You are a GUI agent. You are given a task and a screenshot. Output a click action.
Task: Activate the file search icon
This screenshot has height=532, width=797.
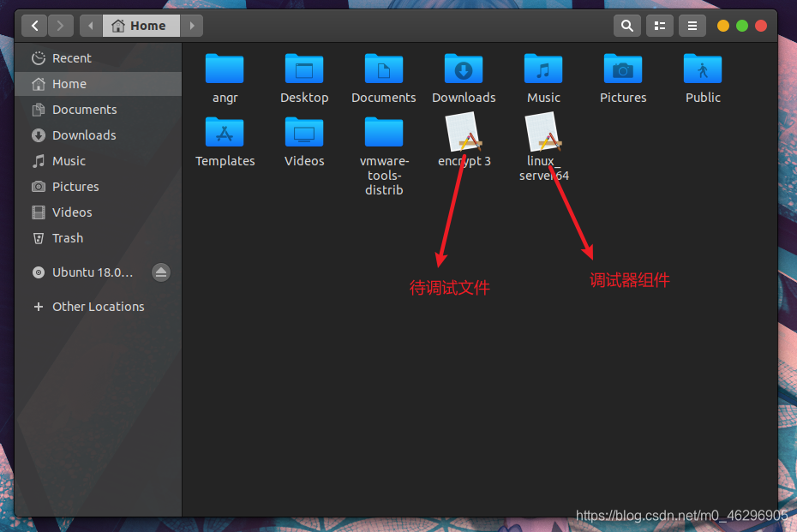coord(626,26)
